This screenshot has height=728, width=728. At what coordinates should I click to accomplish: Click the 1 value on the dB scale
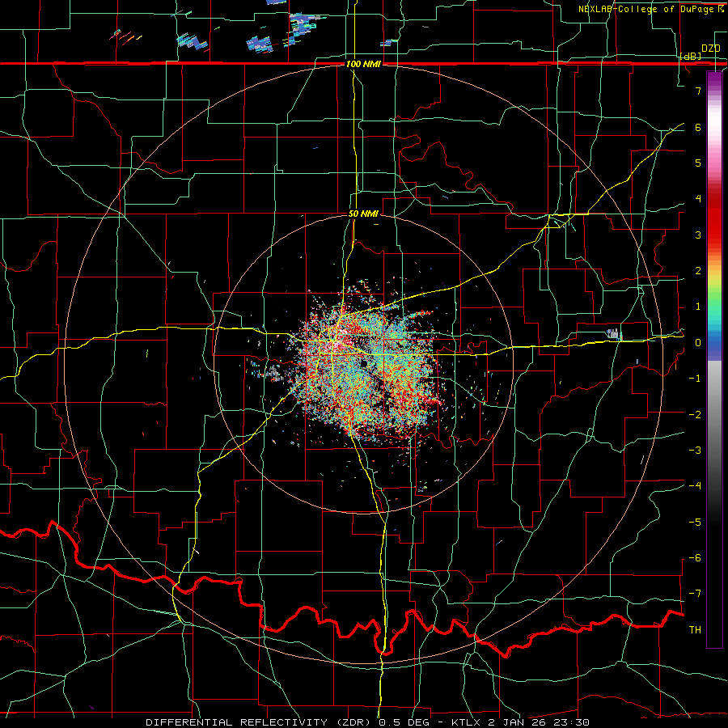698,307
